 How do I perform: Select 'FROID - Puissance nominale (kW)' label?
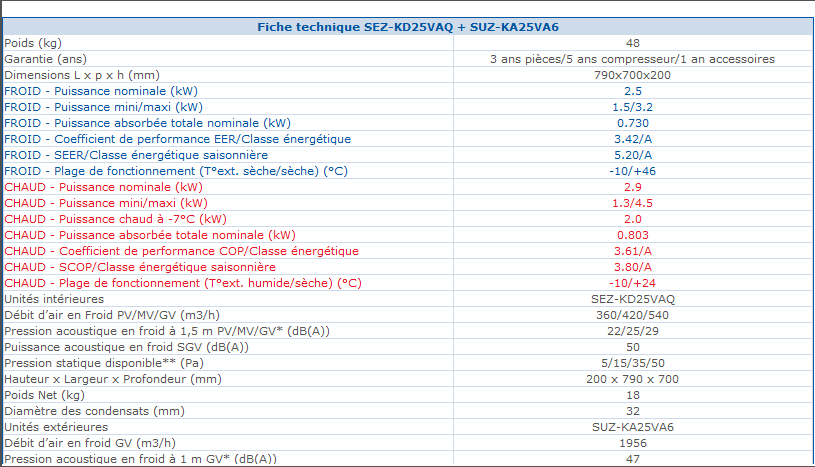[x=101, y=91]
